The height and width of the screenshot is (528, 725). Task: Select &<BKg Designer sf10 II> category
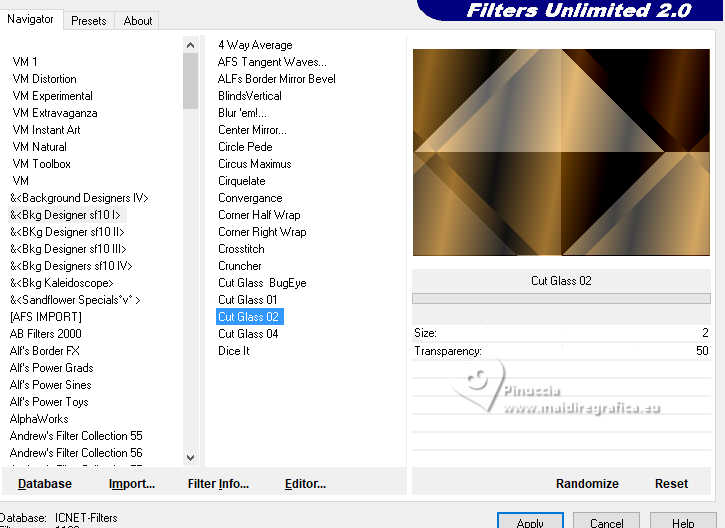pyautogui.click(x=67, y=232)
